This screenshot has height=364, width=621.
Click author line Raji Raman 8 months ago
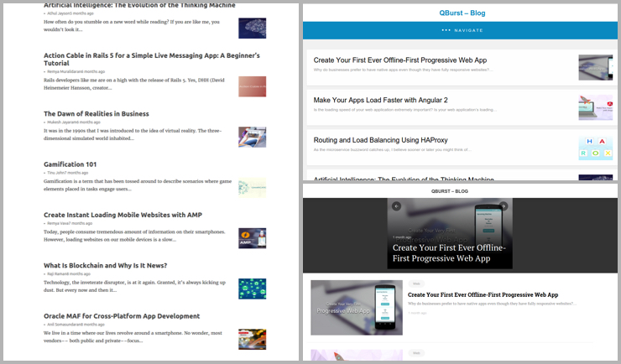point(69,273)
